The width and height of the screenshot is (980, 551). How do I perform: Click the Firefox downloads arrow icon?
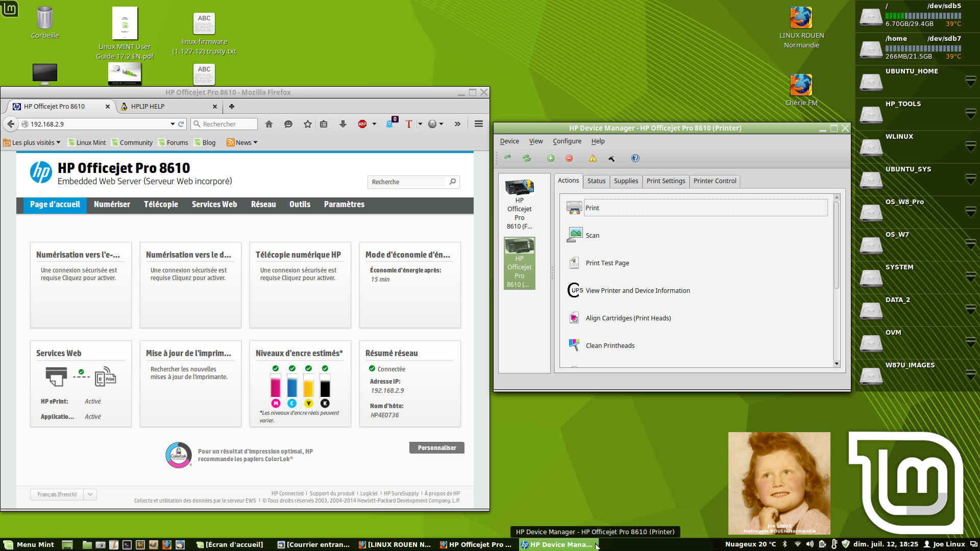pyautogui.click(x=343, y=124)
